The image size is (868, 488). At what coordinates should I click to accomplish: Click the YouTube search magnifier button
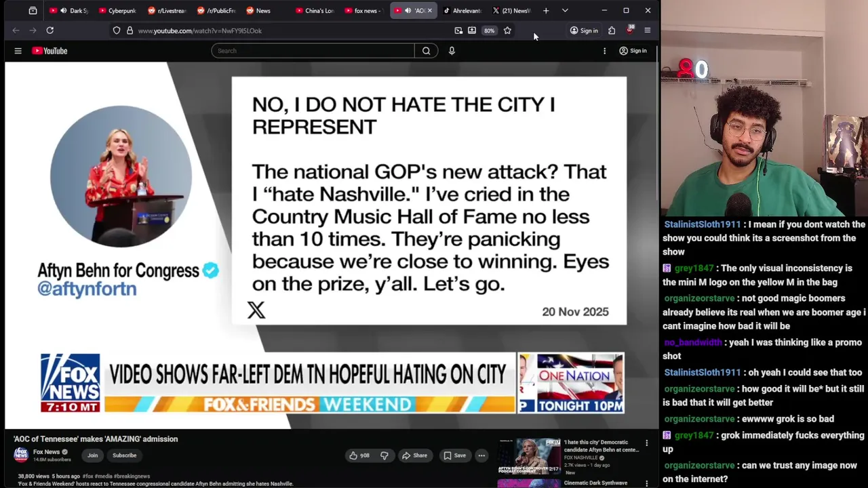click(426, 51)
